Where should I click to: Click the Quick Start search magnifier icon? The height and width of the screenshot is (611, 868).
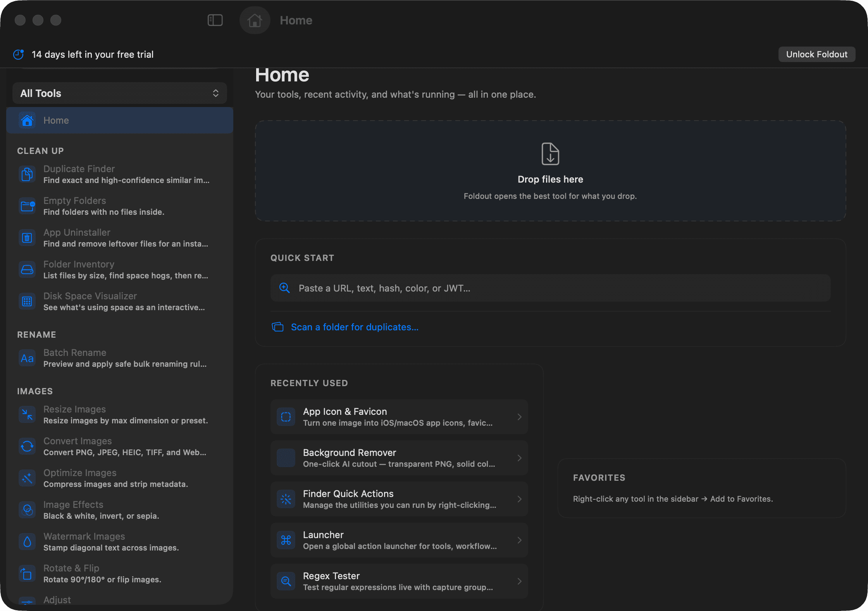tap(284, 288)
